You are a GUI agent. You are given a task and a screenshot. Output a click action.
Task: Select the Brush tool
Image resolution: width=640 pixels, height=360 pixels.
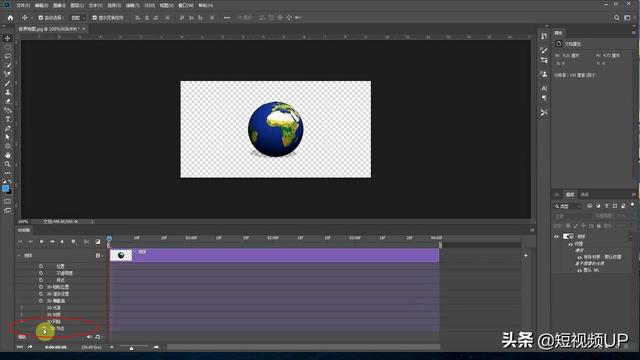[7, 83]
